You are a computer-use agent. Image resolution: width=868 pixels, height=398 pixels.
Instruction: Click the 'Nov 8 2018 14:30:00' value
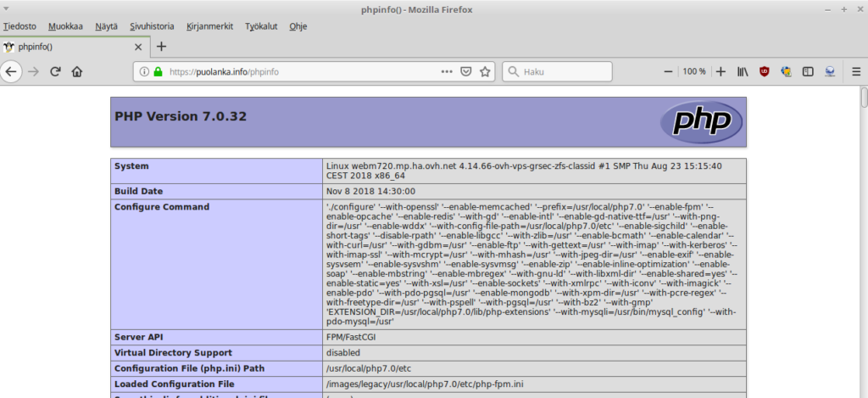370,191
